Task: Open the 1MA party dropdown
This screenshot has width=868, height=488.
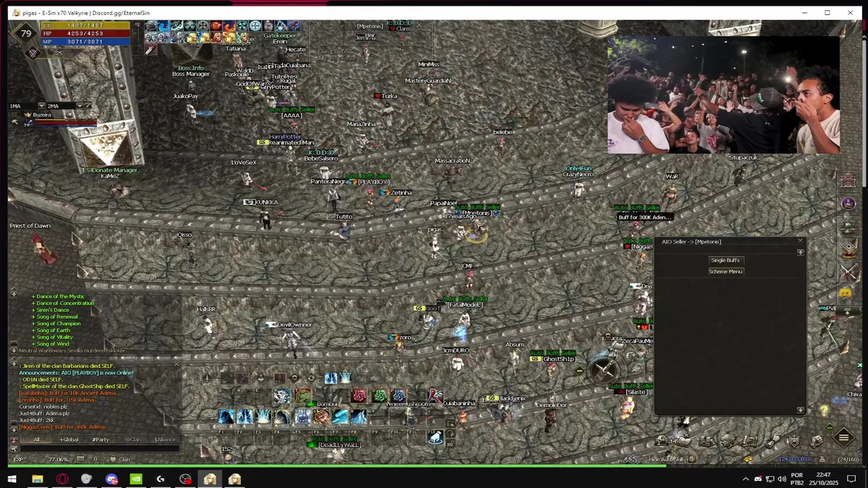Action: tap(41, 106)
